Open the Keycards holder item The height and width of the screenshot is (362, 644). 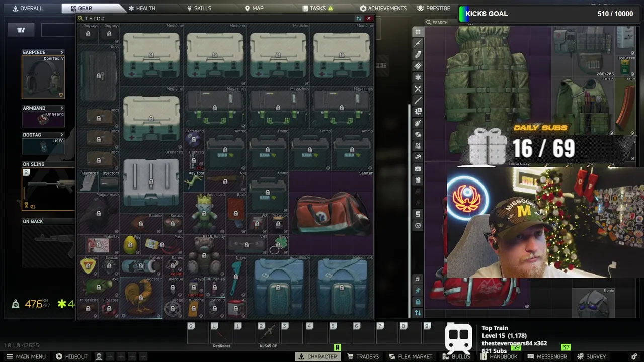[89, 182]
